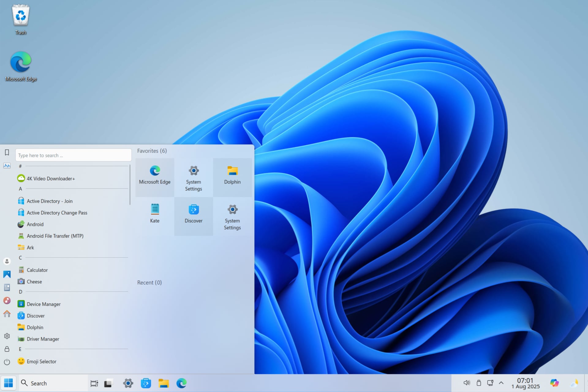Screen dimensions: 588x392
Task: Select the lock icon in the menu sidebar
Action: (x=7, y=349)
